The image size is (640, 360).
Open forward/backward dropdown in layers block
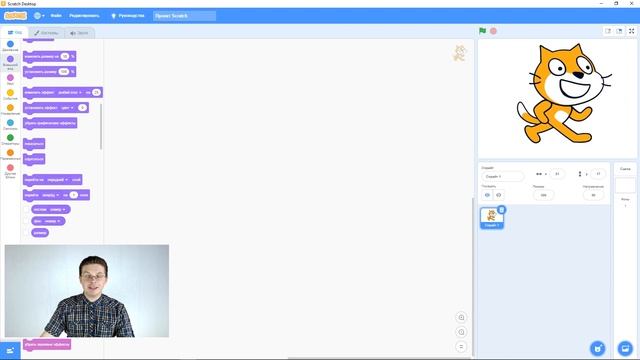coord(51,195)
